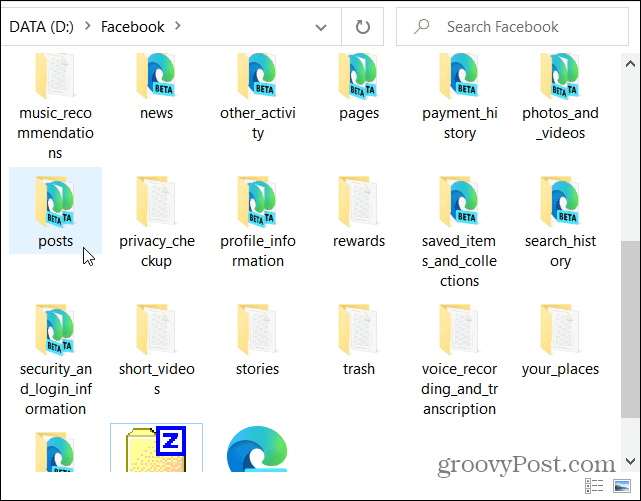641x501 pixels.
Task: Open the rewards folder icon
Action: pyautogui.click(x=358, y=202)
